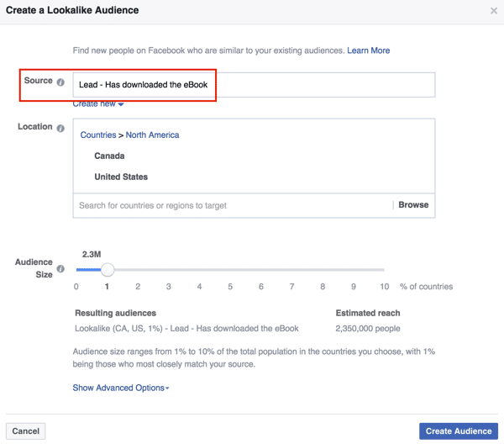Click the Source input field
The width and height of the screenshot is (504, 444).
254,85
